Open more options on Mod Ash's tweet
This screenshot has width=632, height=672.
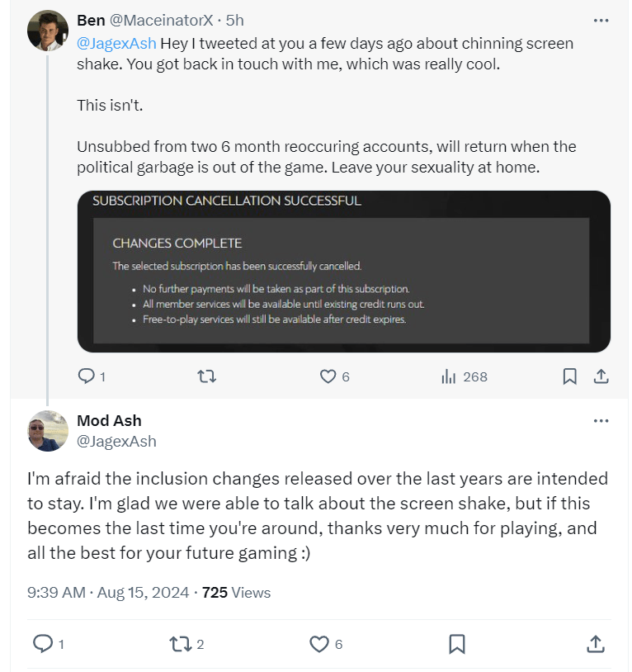click(x=601, y=420)
